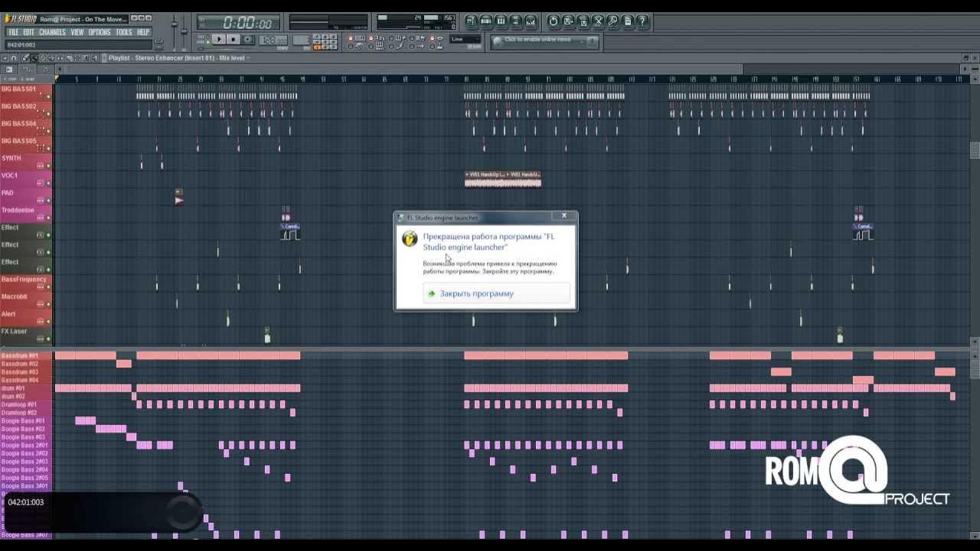Toggle mute on FX Laser track
This screenshot has height=551, width=980.
click(x=47, y=339)
